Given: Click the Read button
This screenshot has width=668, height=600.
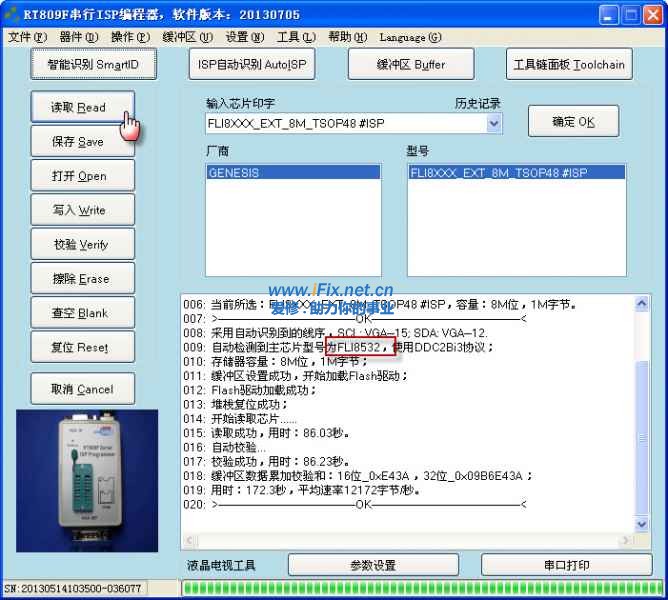Looking at the screenshot, I should tap(79, 107).
